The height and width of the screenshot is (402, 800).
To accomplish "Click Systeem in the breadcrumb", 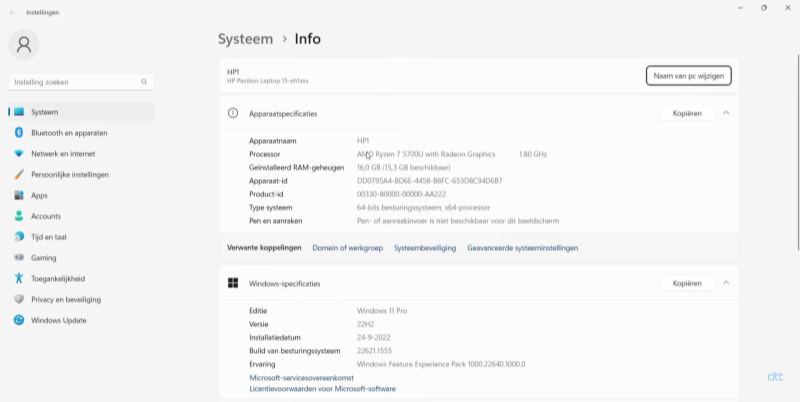I will [245, 39].
